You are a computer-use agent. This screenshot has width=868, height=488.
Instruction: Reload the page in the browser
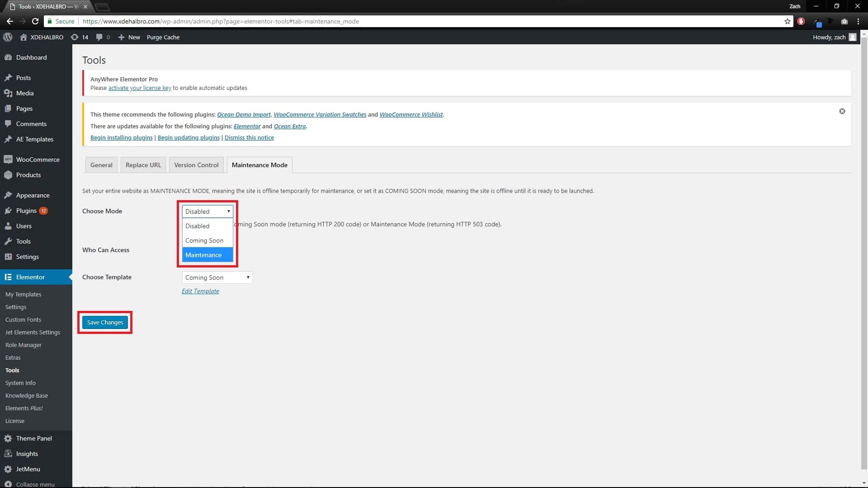click(35, 21)
